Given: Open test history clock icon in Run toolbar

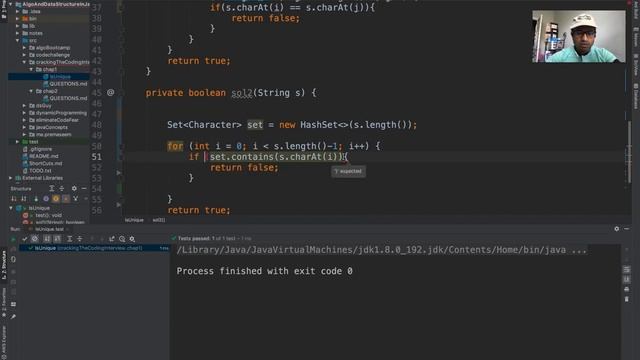Looking at the screenshot, I should click(x=122, y=239).
